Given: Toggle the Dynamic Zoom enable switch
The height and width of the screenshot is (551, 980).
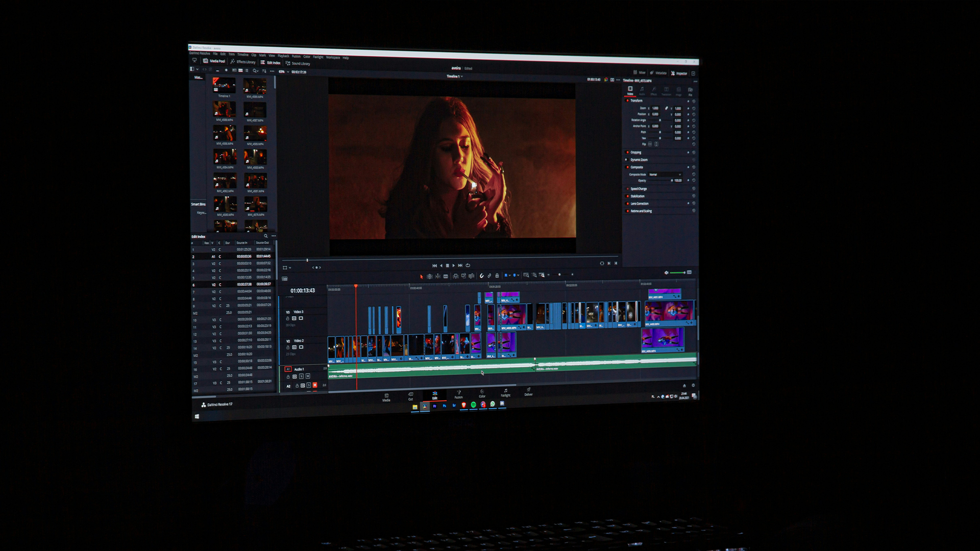Looking at the screenshot, I should pos(626,160).
